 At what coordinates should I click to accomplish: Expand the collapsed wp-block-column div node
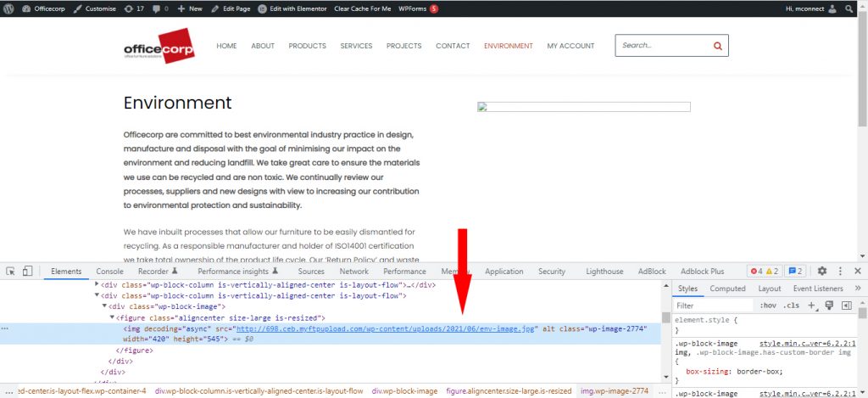tap(94, 285)
